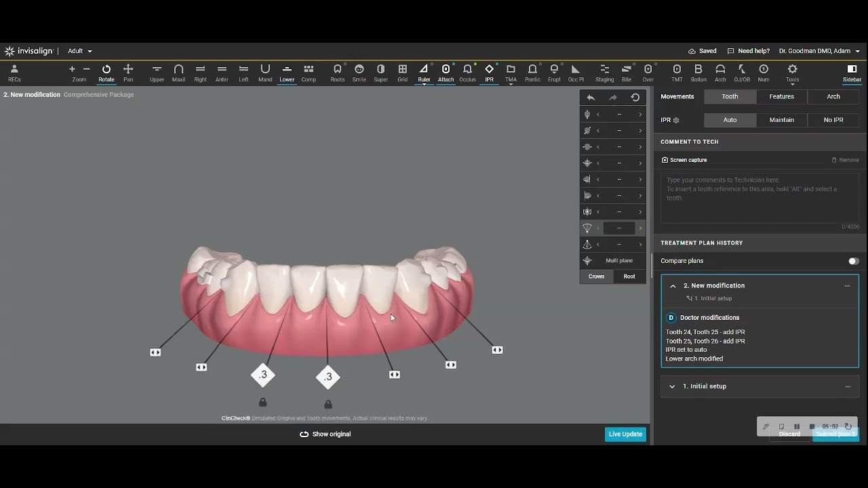Switch to Root mode
This screenshot has height=488, width=868.
[629, 277]
